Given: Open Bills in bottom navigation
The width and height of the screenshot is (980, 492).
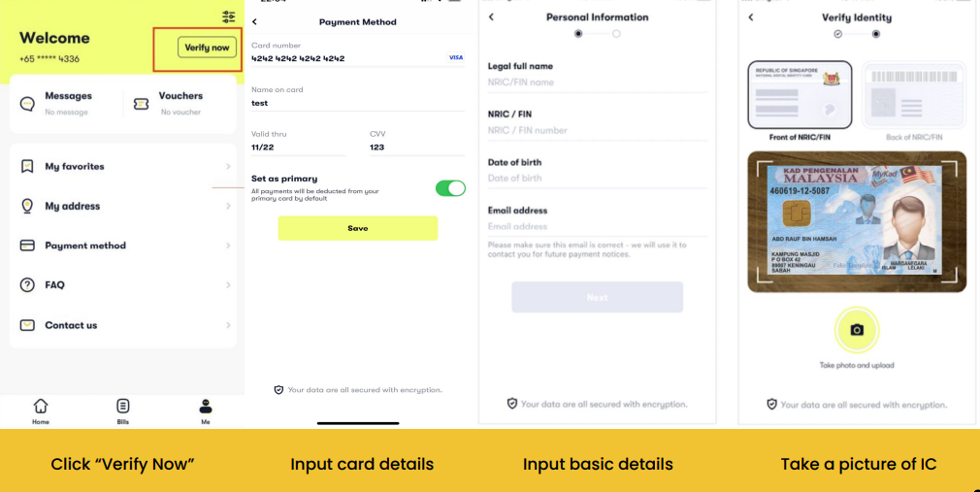Looking at the screenshot, I should click(x=123, y=410).
